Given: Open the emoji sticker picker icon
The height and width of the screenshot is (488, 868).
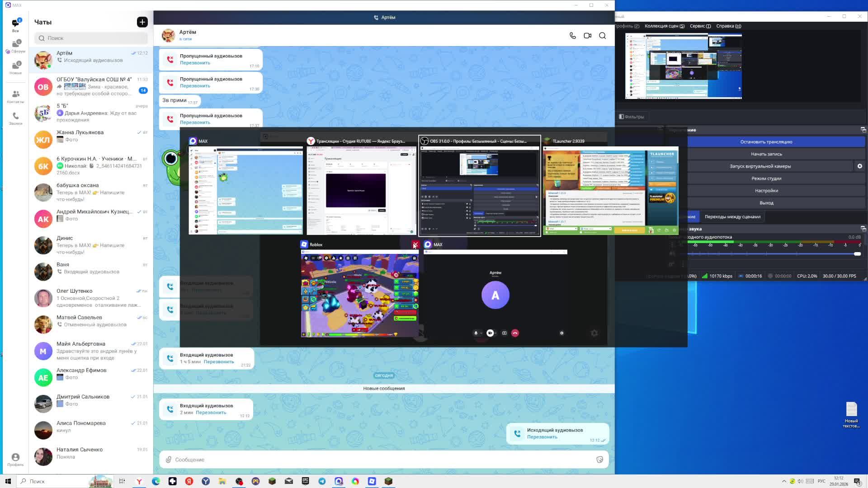Looking at the screenshot, I should (599, 460).
